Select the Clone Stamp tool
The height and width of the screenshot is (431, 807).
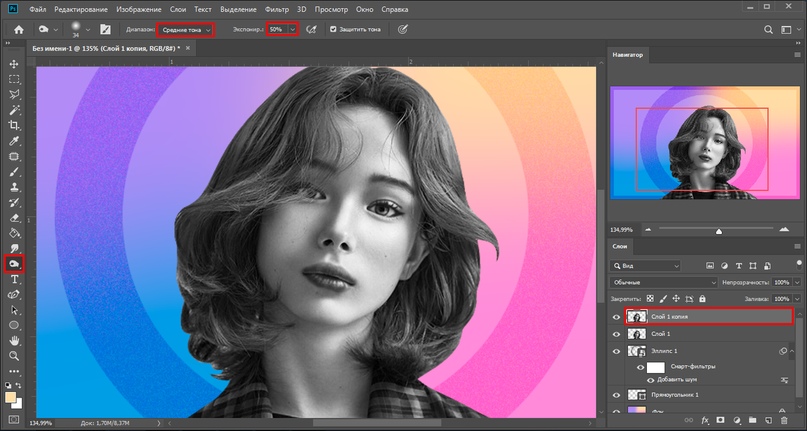[x=14, y=187]
